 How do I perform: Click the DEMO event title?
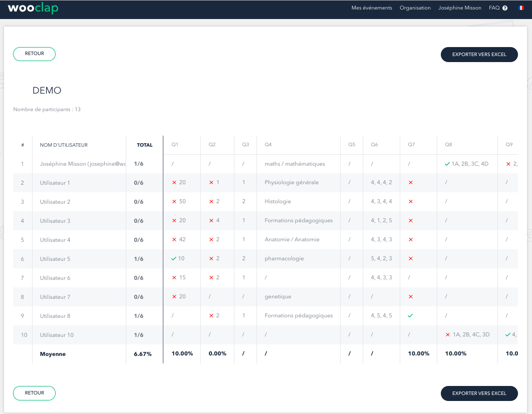pos(47,91)
